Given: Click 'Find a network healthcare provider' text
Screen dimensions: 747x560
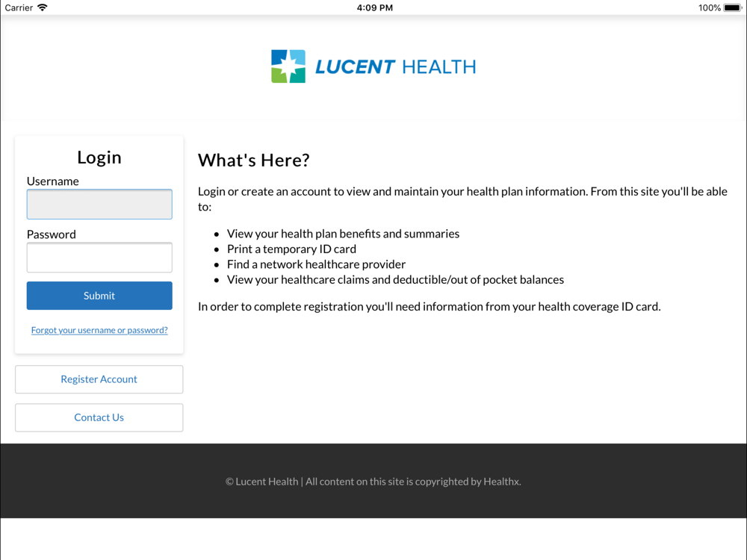Looking at the screenshot, I should pyautogui.click(x=316, y=264).
